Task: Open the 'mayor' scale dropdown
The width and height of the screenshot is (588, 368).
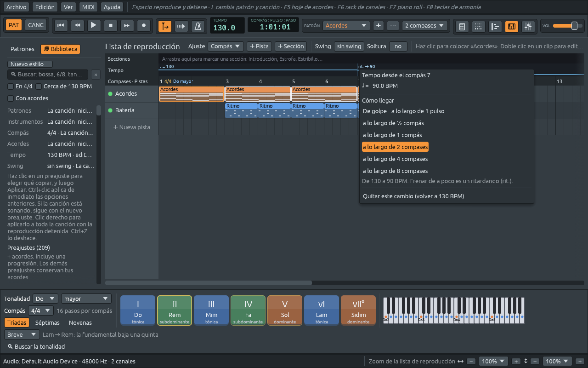Action: coord(86,299)
